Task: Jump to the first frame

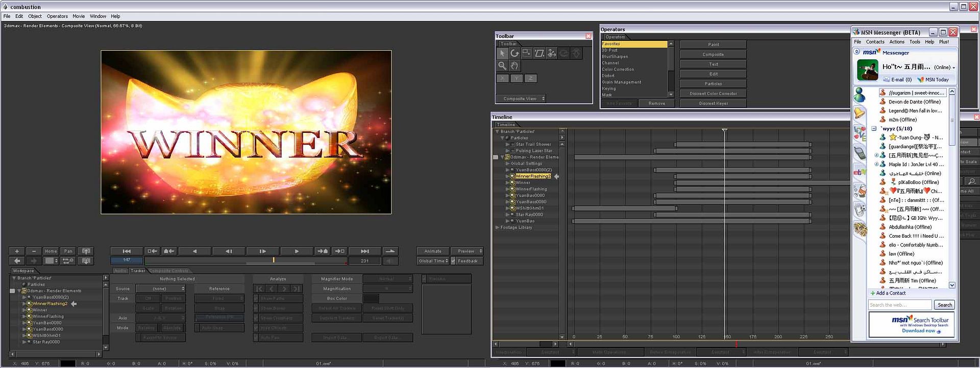Action: pos(127,251)
